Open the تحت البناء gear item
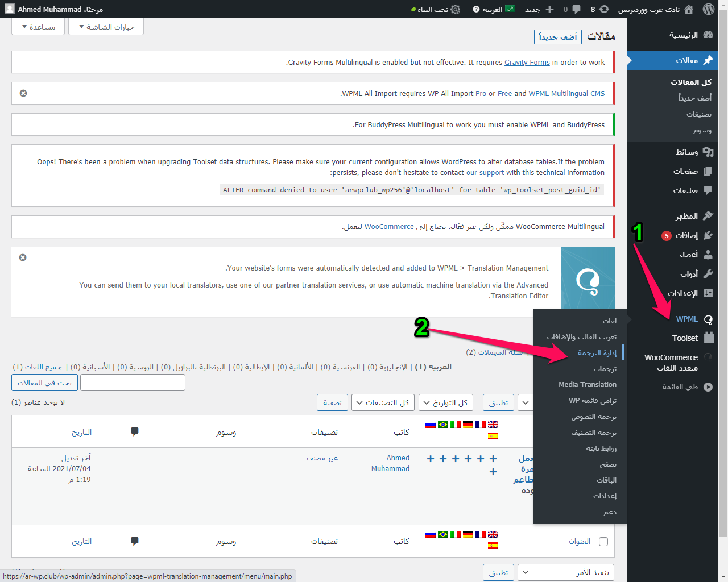The height and width of the screenshot is (582, 728). 436,9
